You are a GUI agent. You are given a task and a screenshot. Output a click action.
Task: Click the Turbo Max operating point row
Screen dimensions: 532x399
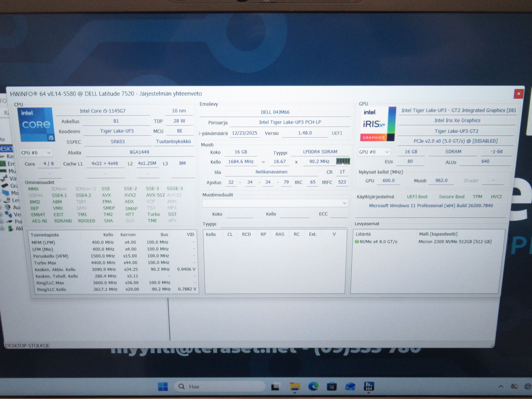point(113,263)
